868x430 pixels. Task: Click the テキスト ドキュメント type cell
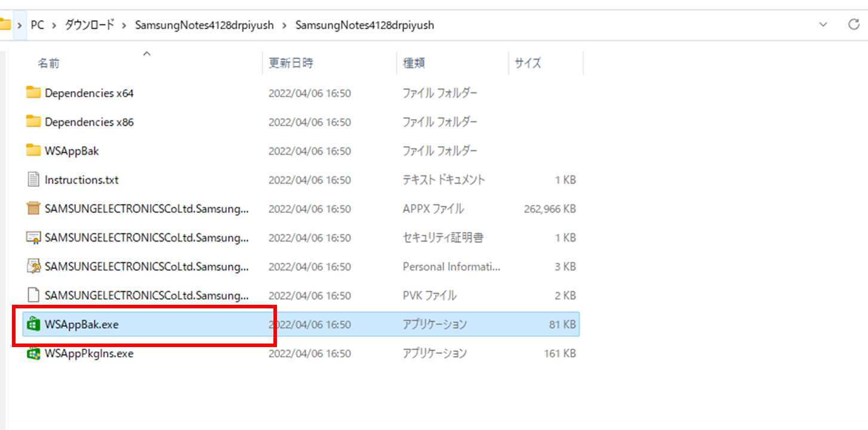[x=444, y=180]
